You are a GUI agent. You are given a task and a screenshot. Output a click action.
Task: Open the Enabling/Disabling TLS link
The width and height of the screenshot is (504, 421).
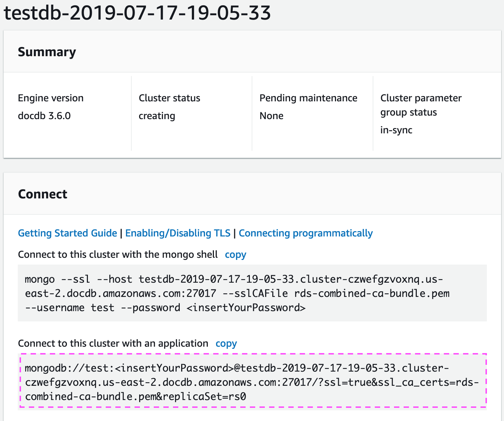[x=178, y=233]
